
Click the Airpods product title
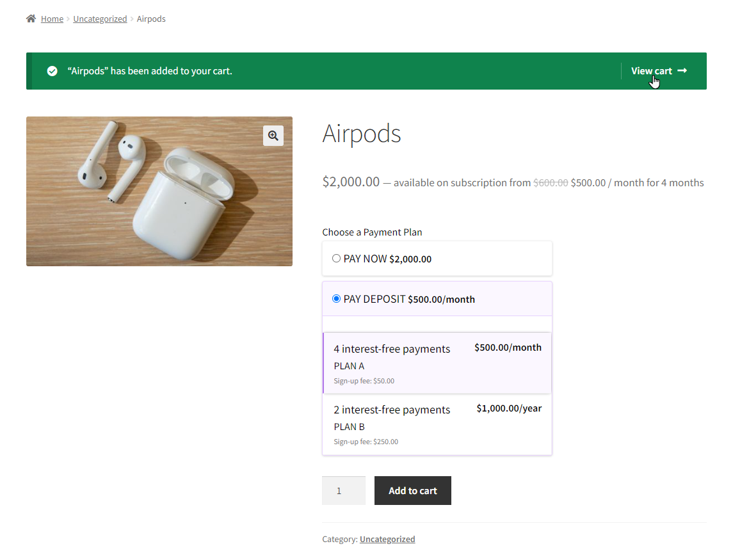click(361, 134)
